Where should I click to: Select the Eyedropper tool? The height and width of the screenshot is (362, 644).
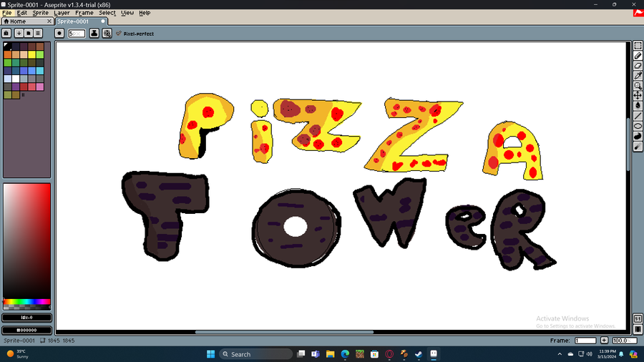(x=638, y=76)
